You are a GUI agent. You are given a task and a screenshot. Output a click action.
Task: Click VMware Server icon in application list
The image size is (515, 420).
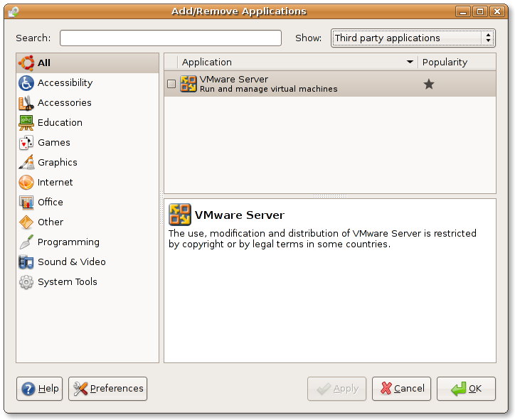click(189, 84)
